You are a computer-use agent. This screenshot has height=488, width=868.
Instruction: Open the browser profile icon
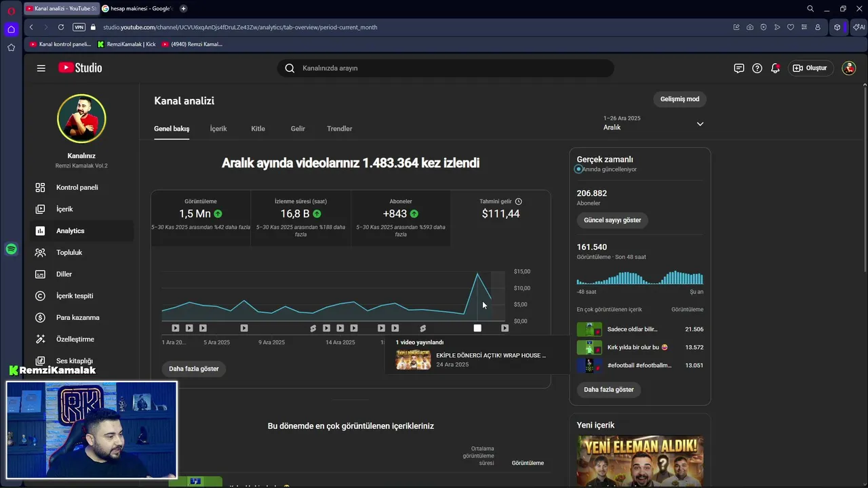818,27
